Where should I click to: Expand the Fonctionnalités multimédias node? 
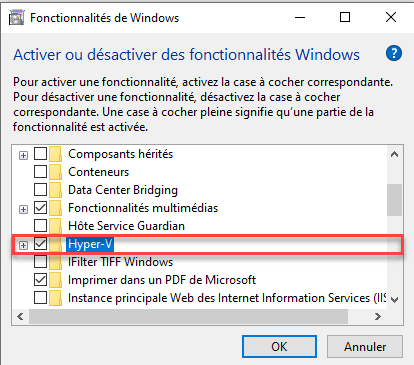tap(23, 209)
